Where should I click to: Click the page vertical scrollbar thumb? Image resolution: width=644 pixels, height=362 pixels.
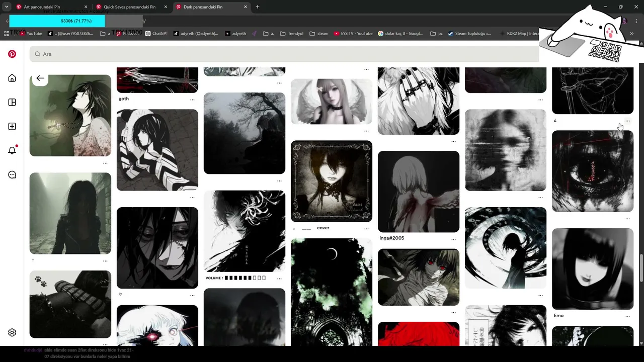641,268
